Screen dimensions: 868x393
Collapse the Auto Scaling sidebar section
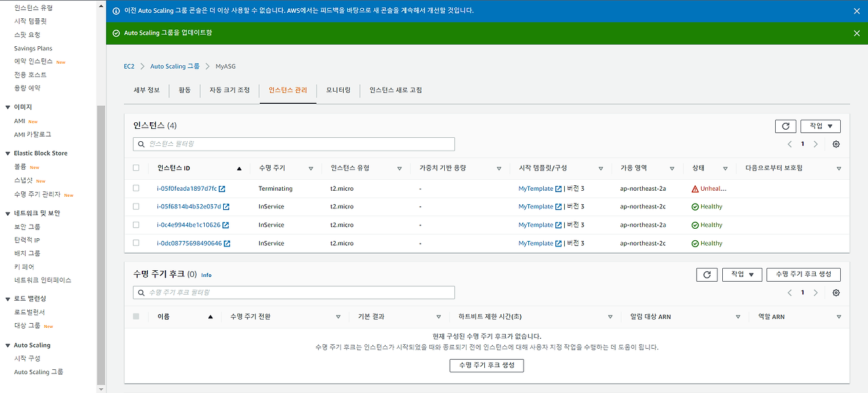(x=7, y=345)
